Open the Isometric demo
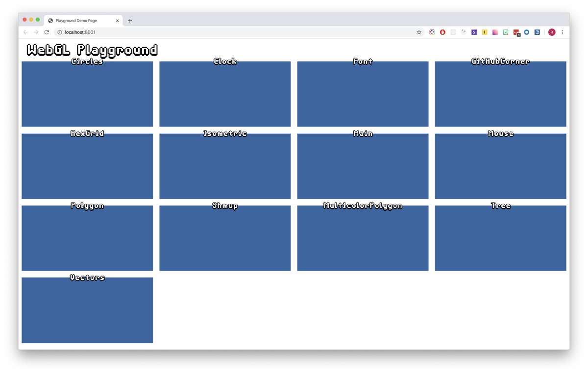Screen dimensions: 588x374 (x=225, y=166)
